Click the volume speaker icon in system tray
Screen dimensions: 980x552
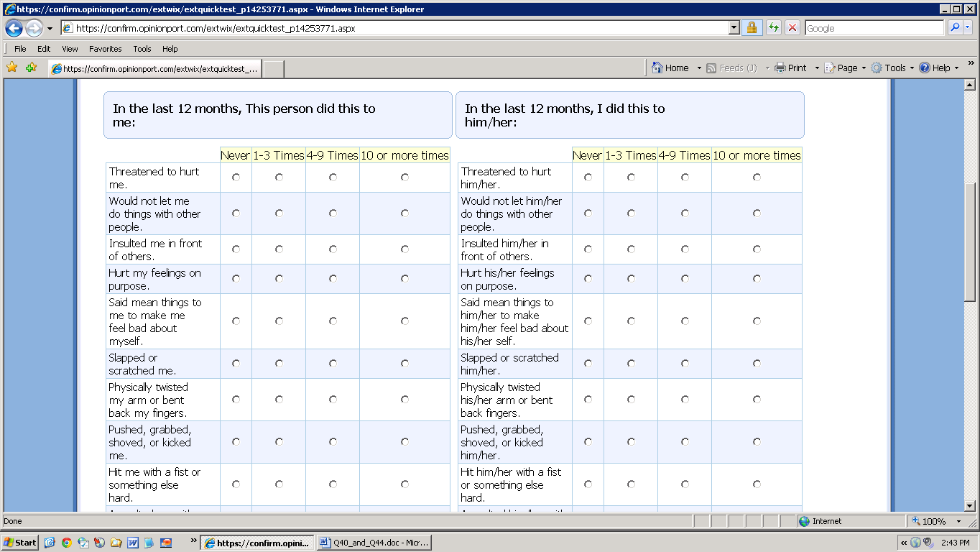(928, 543)
